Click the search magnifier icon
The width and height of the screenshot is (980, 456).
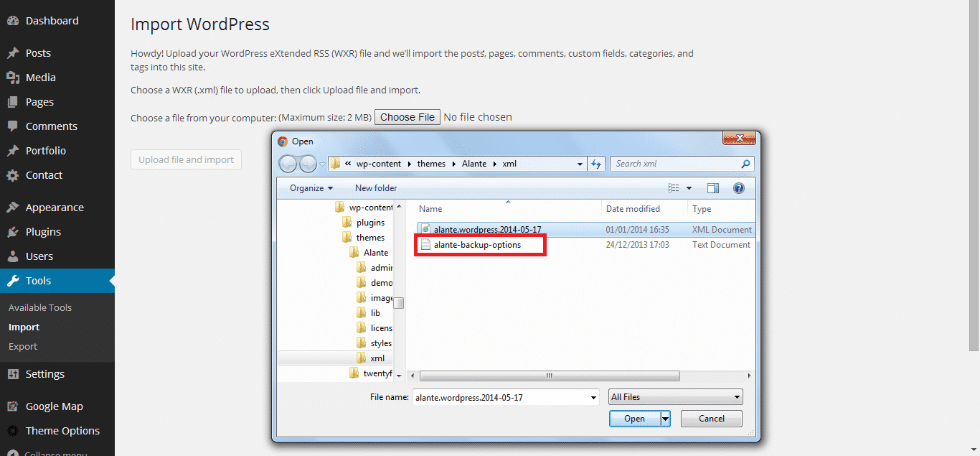(x=747, y=164)
